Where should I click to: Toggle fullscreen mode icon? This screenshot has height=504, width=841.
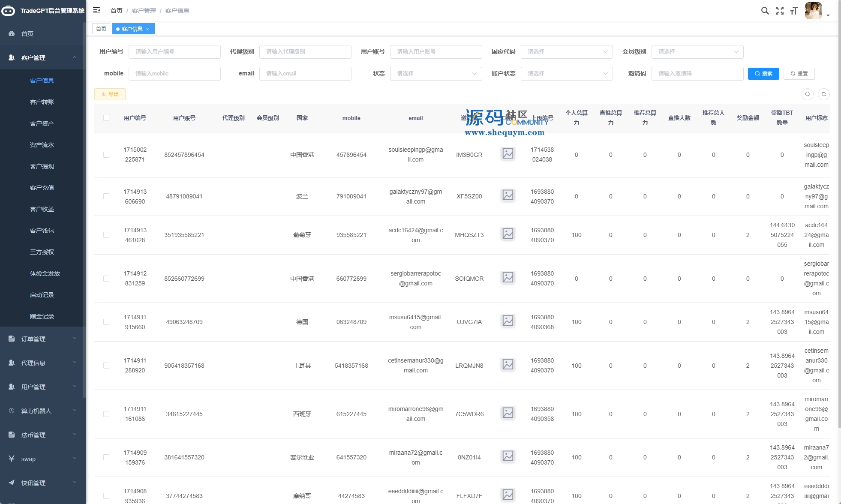780,11
